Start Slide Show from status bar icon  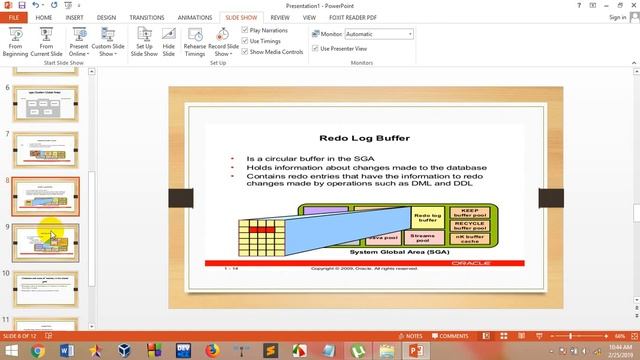(x=539, y=336)
